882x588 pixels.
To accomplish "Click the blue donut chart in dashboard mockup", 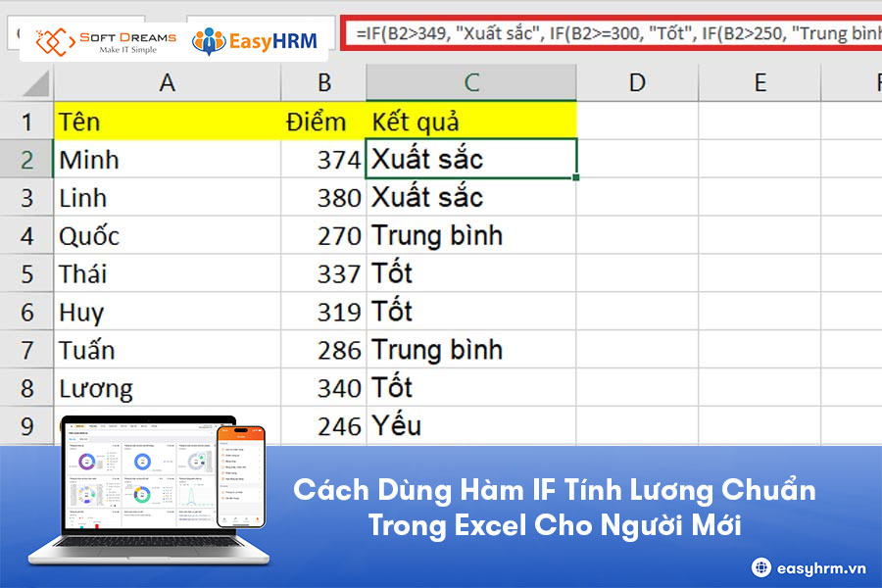I will pos(142,461).
